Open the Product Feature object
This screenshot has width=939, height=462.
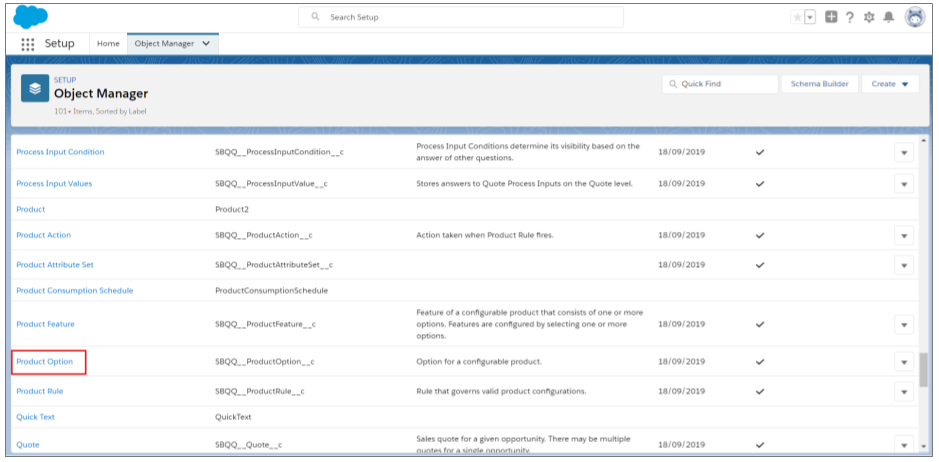(46, 324)
